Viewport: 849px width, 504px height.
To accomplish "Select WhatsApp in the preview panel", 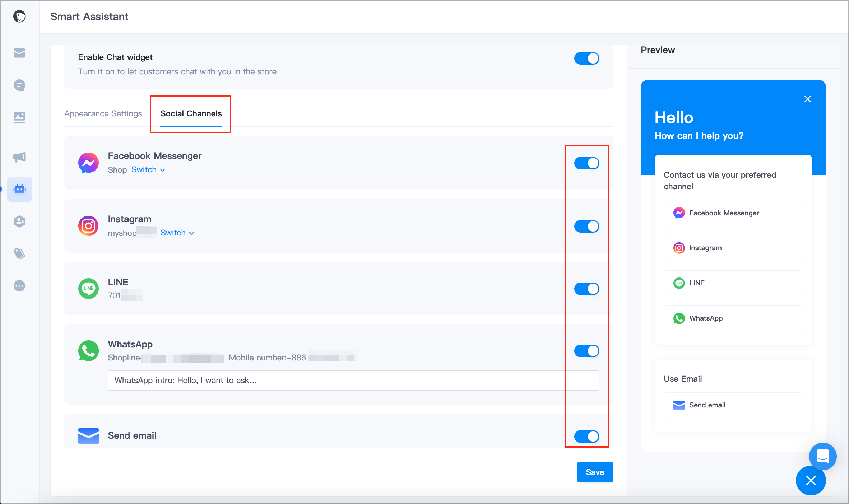I will [x=733, y=318].
